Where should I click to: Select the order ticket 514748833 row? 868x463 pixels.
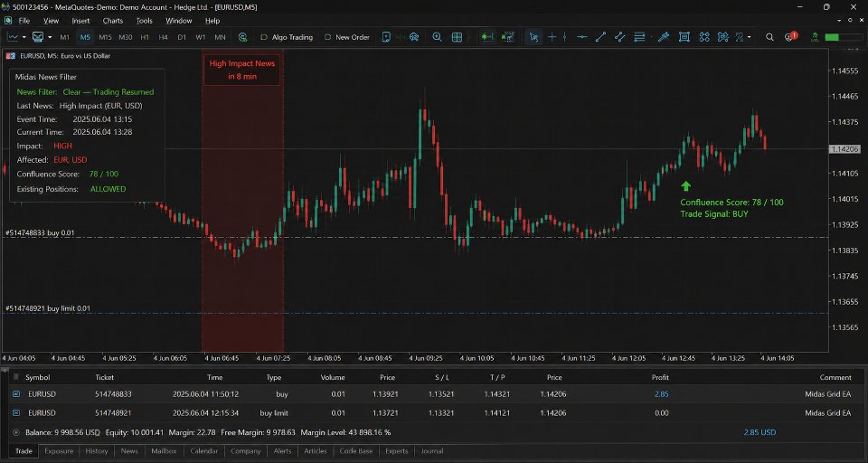434,394
